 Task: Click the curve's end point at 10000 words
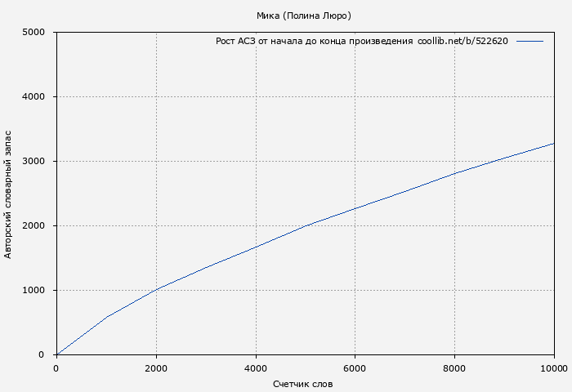click(554, 144)
